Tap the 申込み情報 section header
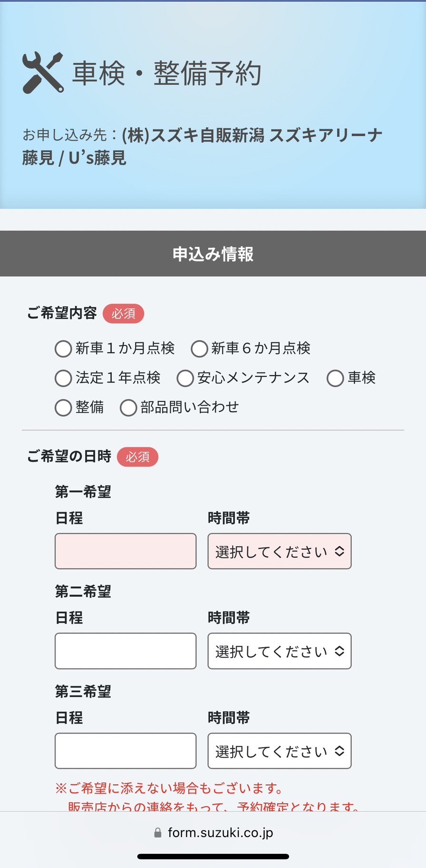Screen dimensions: 426x868 [213, 254]
